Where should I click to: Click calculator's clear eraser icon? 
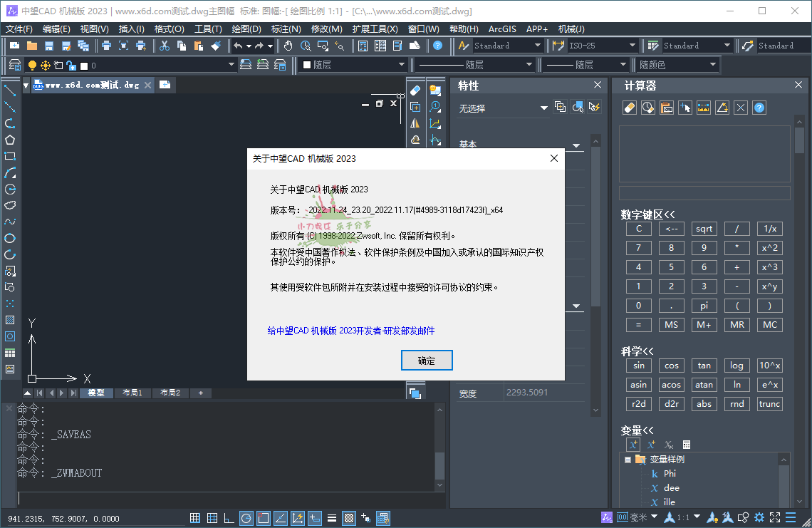coord(629,108)
